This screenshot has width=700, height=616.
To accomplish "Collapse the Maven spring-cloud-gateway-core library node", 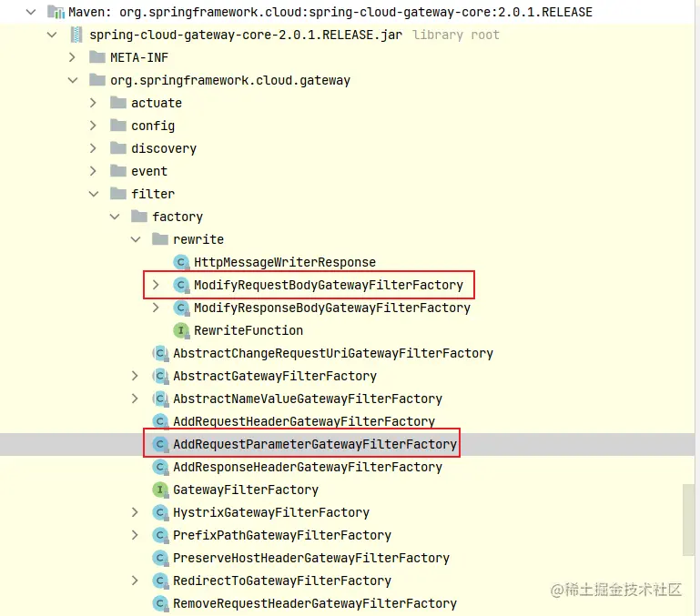I will (x=31, y=12).
